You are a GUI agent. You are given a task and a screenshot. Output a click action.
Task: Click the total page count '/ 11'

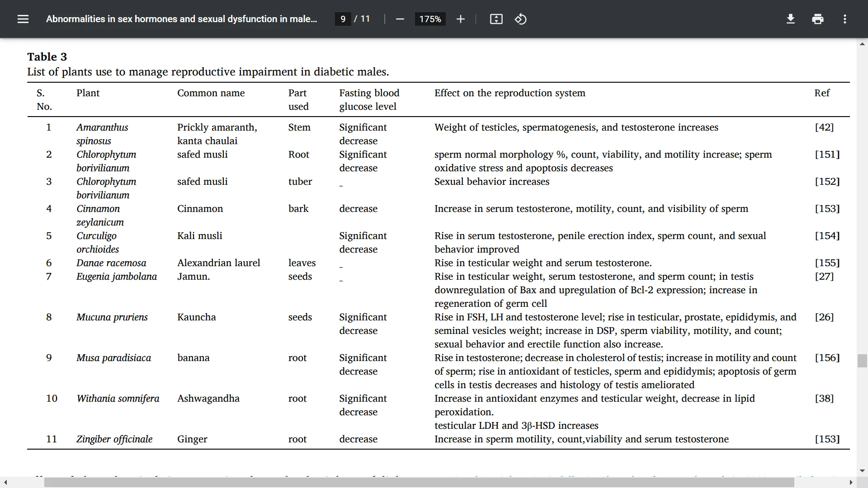pos(362,19)
